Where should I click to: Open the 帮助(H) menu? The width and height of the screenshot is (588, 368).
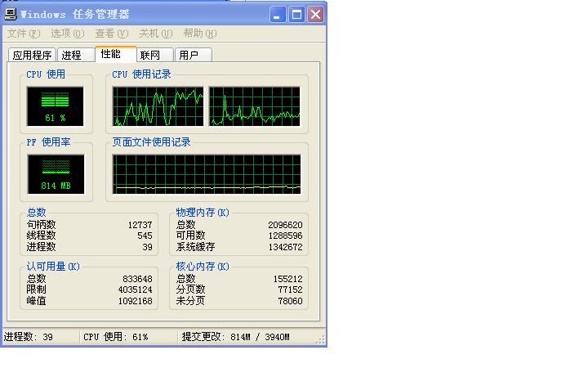click(x=200, y=34)
